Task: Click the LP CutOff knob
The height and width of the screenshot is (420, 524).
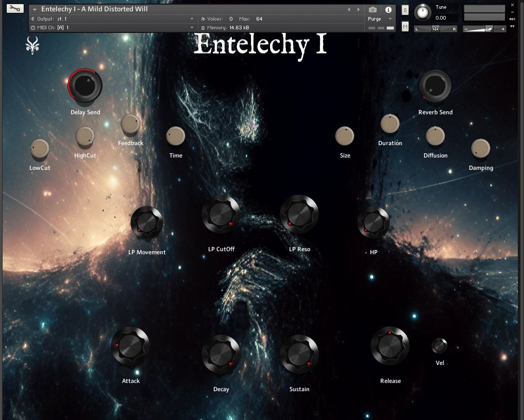Action: [x=221, y=214]
